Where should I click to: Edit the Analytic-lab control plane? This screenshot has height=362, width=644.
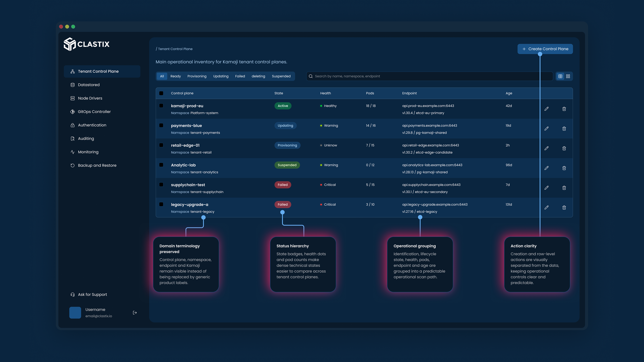(546, 168)
